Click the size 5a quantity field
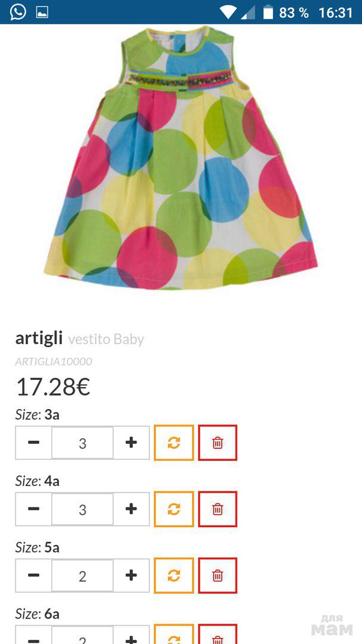 coord(82,575)
